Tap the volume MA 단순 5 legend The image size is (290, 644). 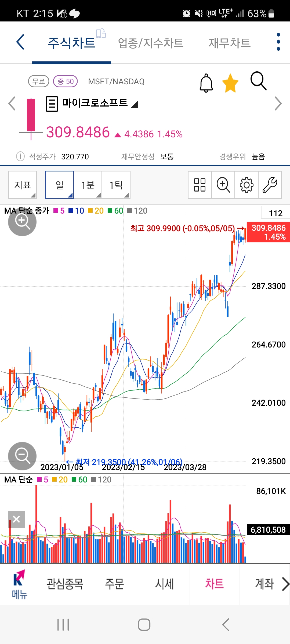click(42, 480)
